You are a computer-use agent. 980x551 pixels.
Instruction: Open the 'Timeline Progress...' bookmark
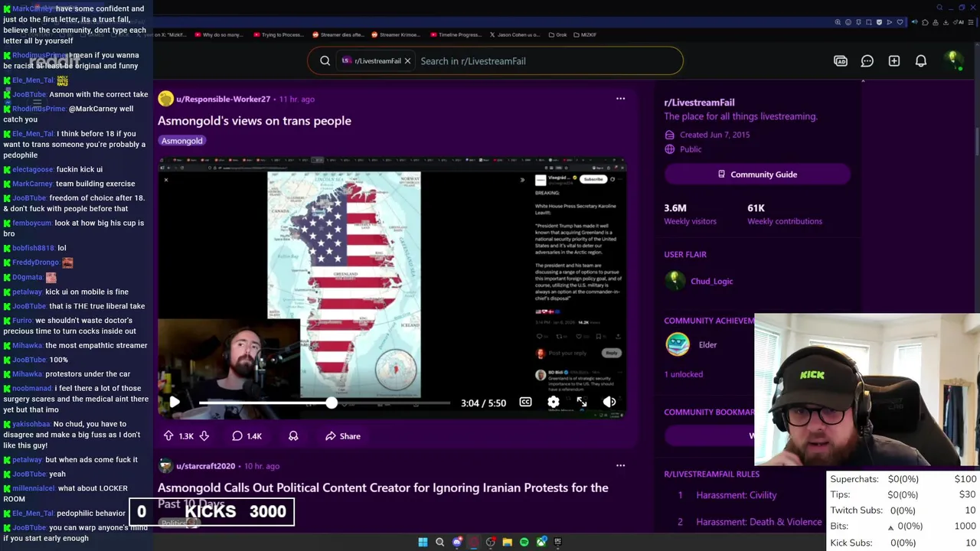tap(456, 34)
